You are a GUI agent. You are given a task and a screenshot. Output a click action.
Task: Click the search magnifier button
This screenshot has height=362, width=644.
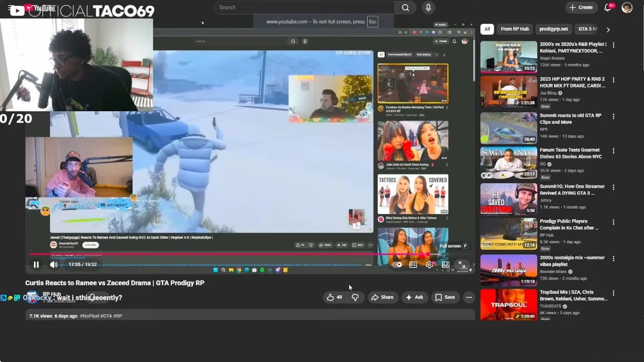[x=405, y=8]
